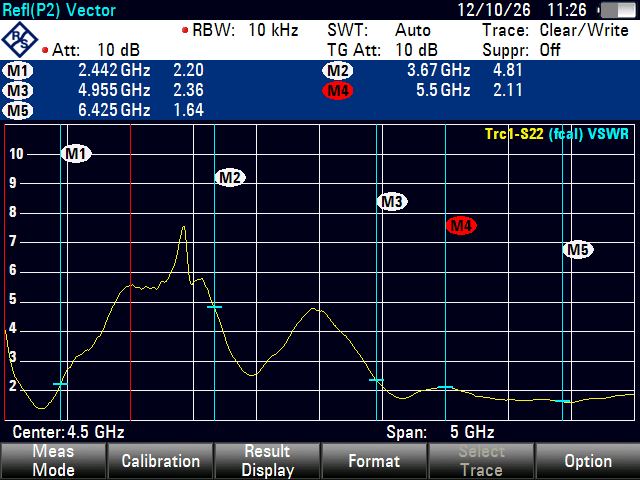Click the Trace Clear/Write setting

tap(555, 30)
